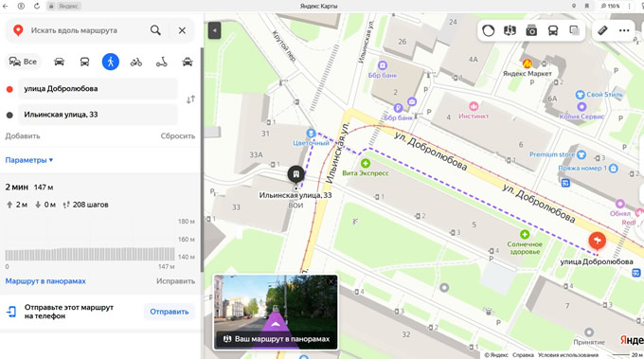Select the car route mode icon
644x359 pixels.
click(x=59, y=62)
